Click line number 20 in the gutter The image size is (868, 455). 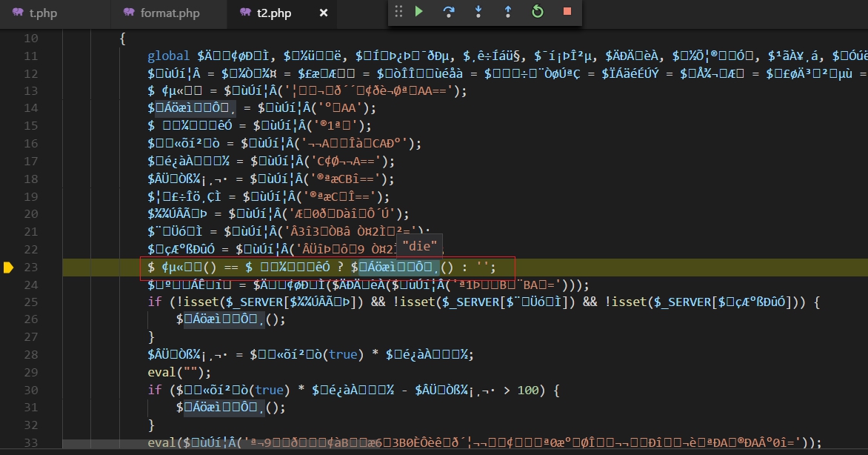pos(31,214)
